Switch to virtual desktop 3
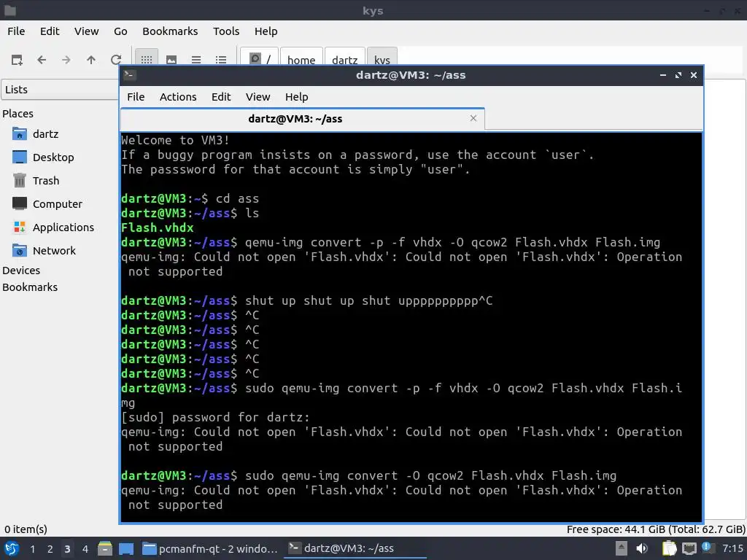Viewport: 747px width, 560px height. coord(67,549)
